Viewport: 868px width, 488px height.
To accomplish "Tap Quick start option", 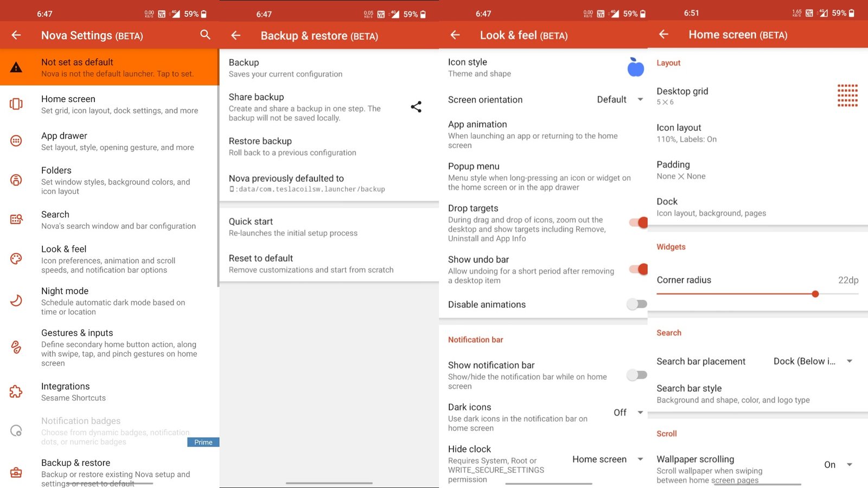I will click(329, 227).
